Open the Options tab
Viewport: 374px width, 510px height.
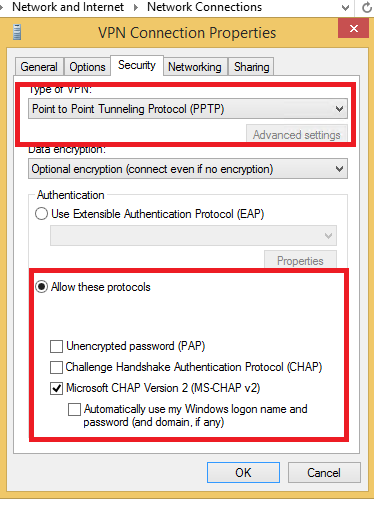pos(87,67)
